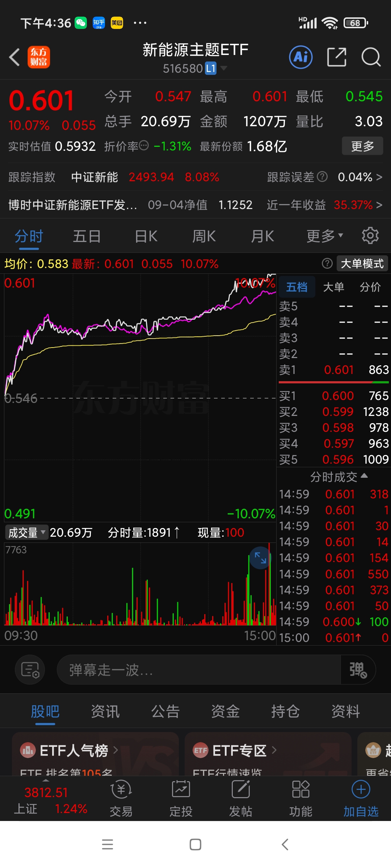Viewport: 391px width, 868px height.
Task: Open 跟踪误差 0.04% details
Action: [x=325, y=177]
